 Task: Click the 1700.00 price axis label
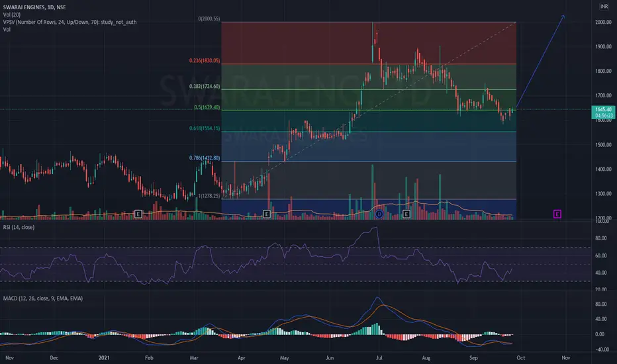tap(603, 95)
